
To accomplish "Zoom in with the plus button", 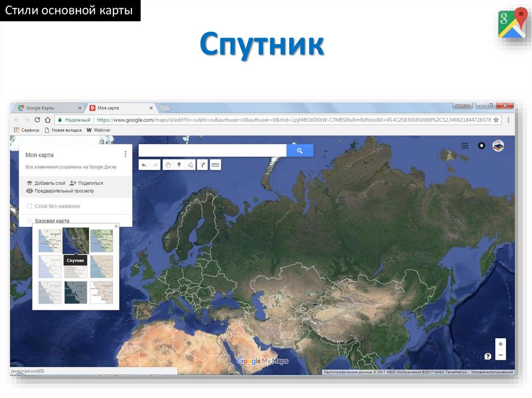I will (500, 344).
